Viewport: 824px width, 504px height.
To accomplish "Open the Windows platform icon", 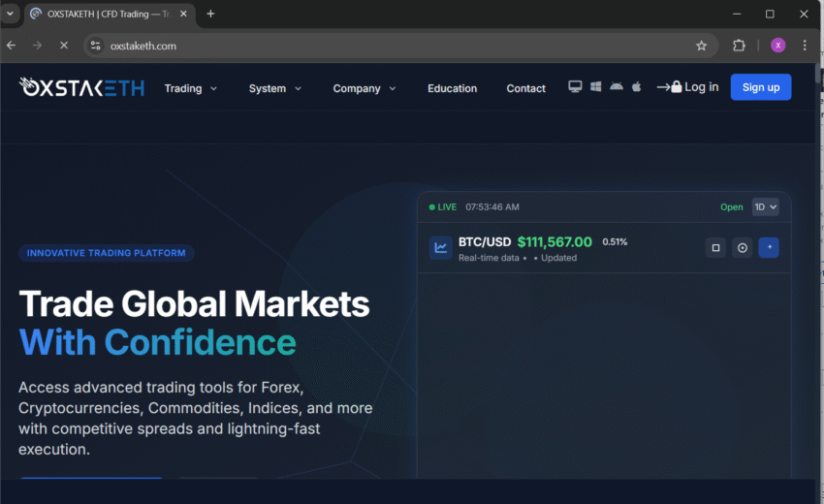I will pos(595,86).
